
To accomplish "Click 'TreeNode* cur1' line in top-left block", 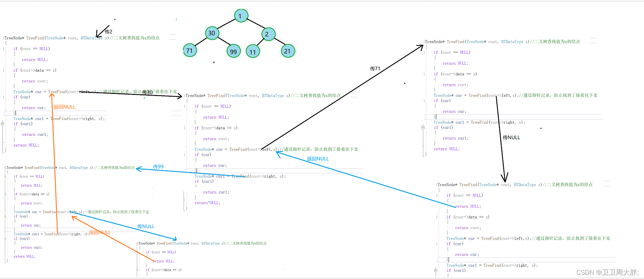I will (x=59, y=119).
